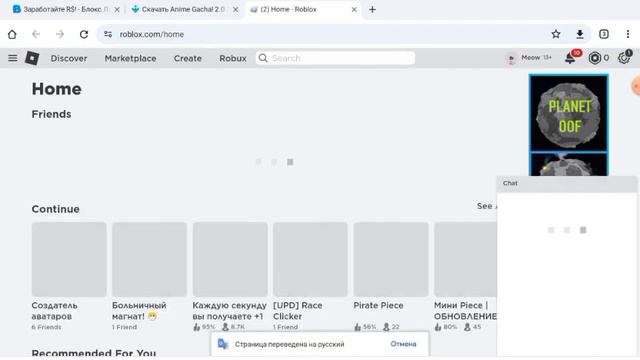Click the search magnifier icon
The height and width of the screenshot is (360, 640).
coord(263,58)
